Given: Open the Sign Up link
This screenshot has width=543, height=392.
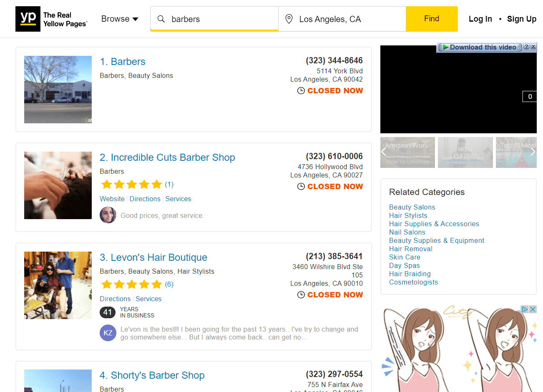Looking at the screenshot, I should [x=522, y=19].
